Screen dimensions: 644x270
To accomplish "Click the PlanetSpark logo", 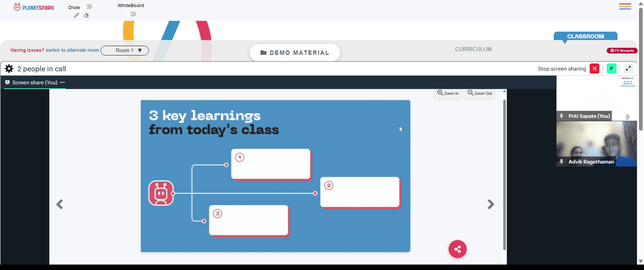I will point(33,7).
